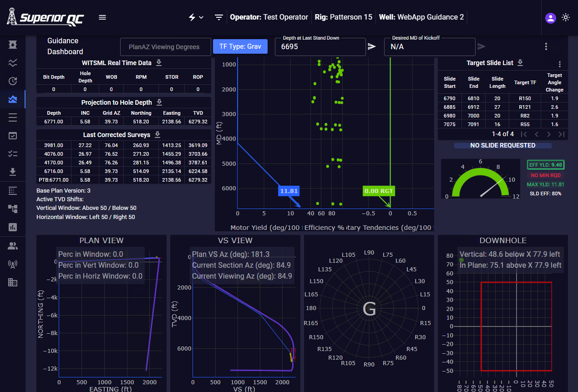Open the user account icon top right
Image resolution: width=578 pixels, height=392 pixels.
click(550, 18)
